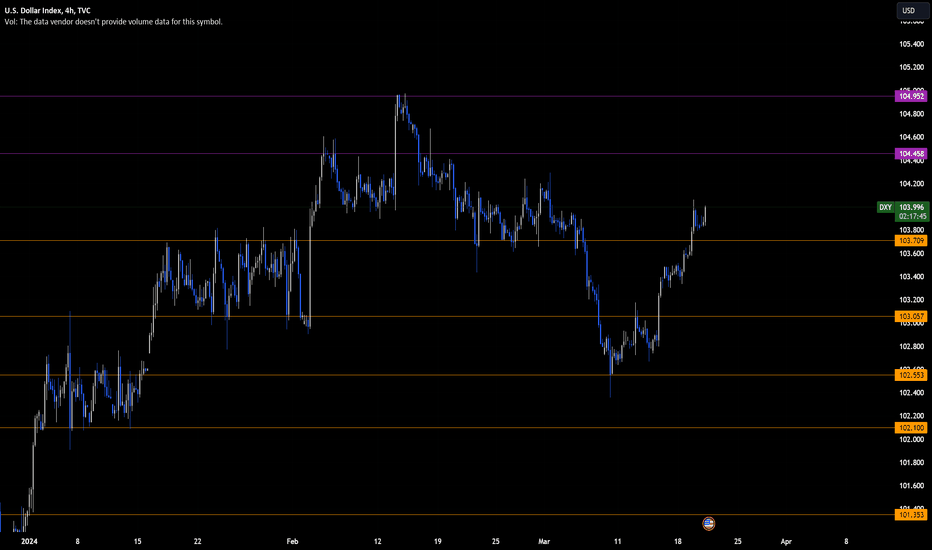Click the Mar time axis label
The height and width of the screenshot is (550, 932).
click(544, 542)
